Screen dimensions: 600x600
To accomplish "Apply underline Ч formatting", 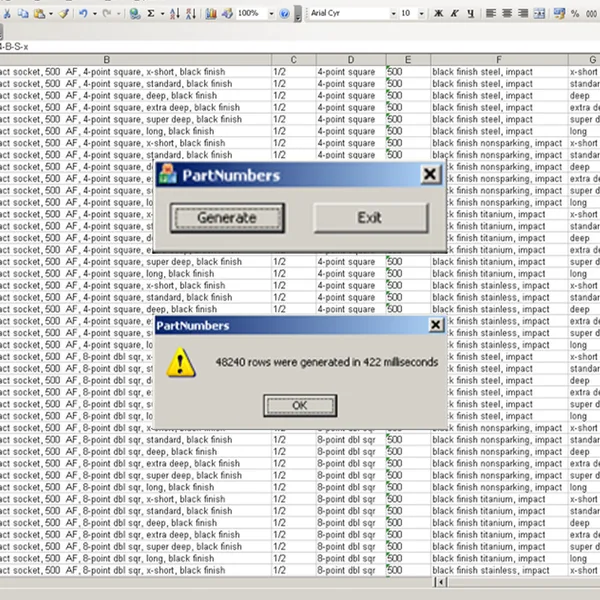I will (471, 14).
